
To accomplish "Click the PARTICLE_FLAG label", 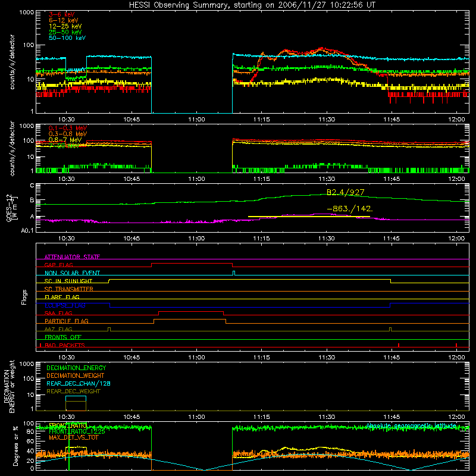I will click(x=67, y=321).
